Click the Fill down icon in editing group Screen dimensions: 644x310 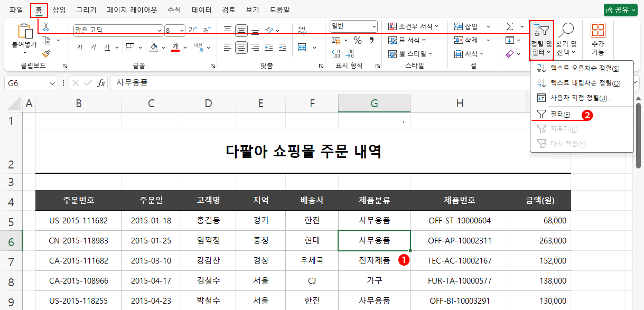point(510,40)
